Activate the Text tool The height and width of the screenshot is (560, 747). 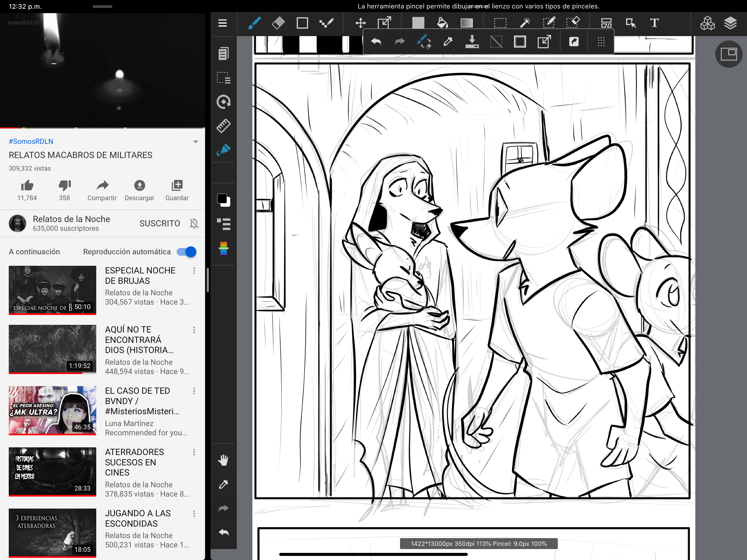click(x=654, y=23)
